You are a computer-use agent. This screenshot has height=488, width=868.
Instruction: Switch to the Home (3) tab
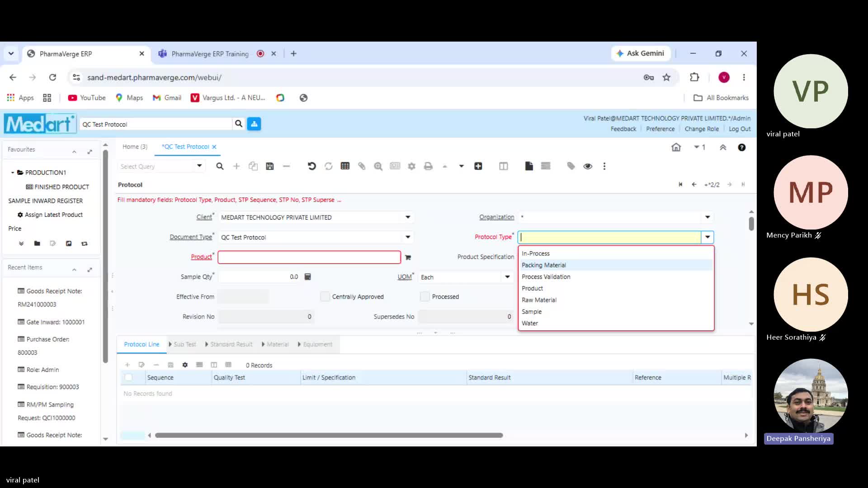(x=135, y=147)
